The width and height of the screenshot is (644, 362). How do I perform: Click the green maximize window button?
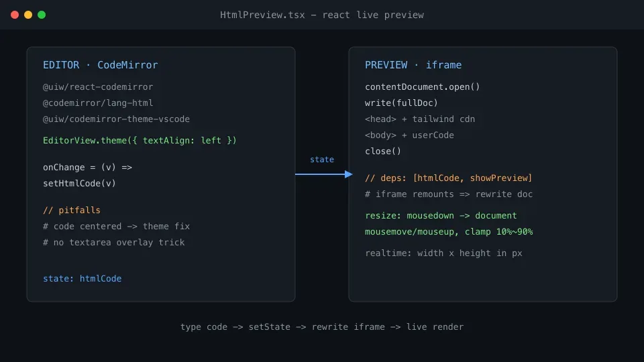pyautogui.click(x=42, y=15)
